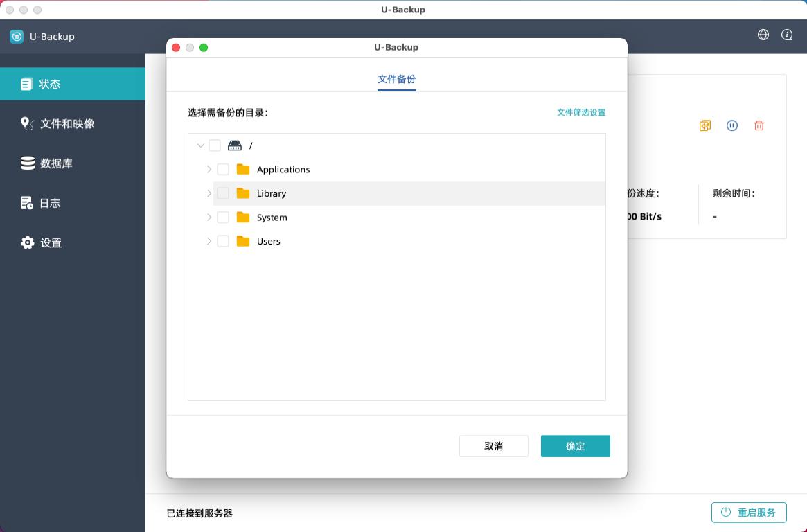Select the Users folder icon

[243, 241]
